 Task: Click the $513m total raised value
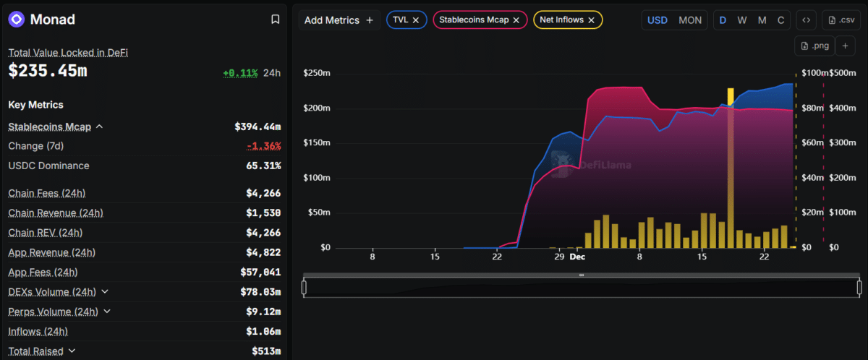click(267, 351)
